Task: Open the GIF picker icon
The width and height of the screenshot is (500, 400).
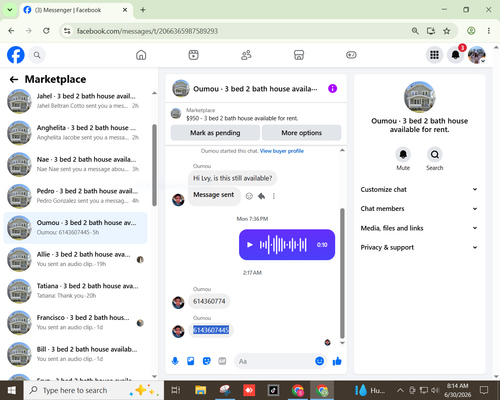Action: [222, 361]
